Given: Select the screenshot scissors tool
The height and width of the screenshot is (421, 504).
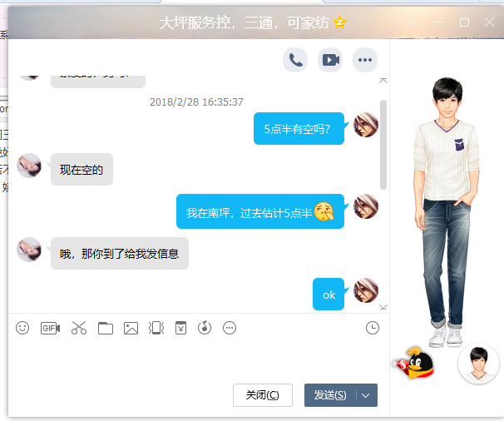Looking at the screenshot, I should click(79, 328).
